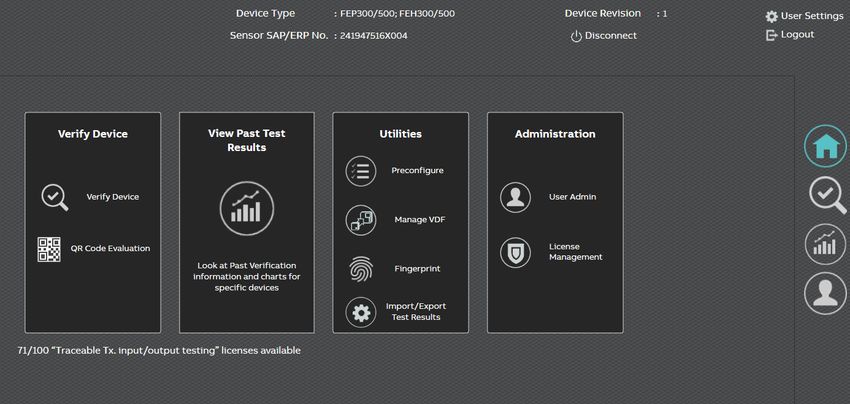Click the User Settings gear icon
This screenshot has height=404, width=850.
click(771, 17)
